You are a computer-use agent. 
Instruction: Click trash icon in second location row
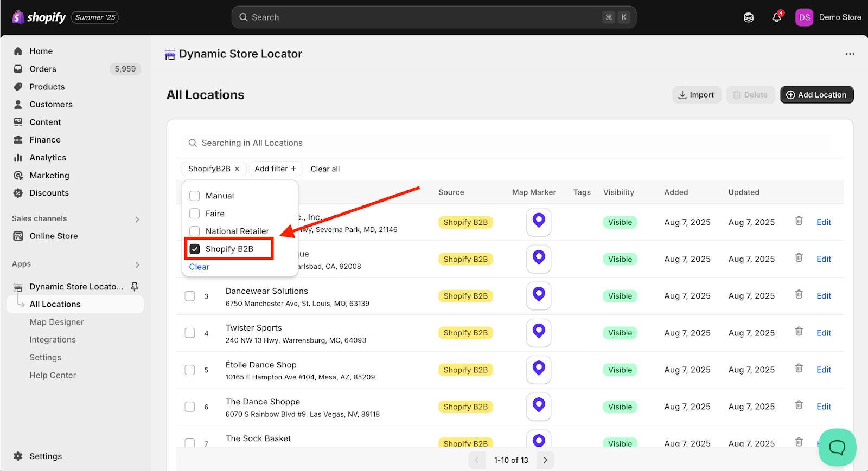pos(799,257)
